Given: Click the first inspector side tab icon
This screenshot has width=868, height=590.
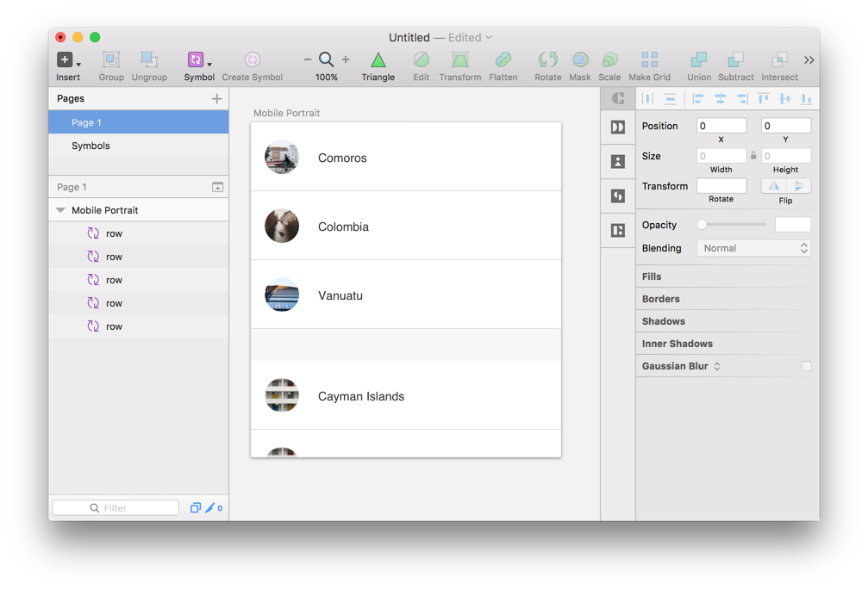Looking at the screenshot, I should pyautogui.click(x=618, y=98).
